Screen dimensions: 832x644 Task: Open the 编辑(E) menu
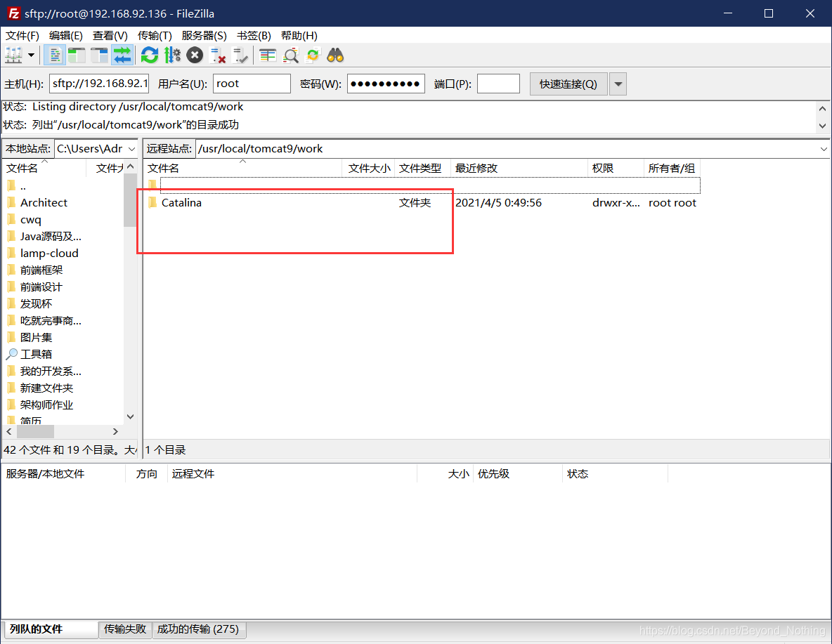pyautogui.click(x=66, y=36)
